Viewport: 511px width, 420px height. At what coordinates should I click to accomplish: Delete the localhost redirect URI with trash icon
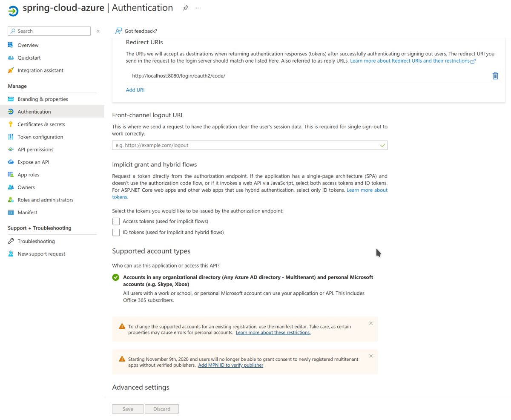495,76
